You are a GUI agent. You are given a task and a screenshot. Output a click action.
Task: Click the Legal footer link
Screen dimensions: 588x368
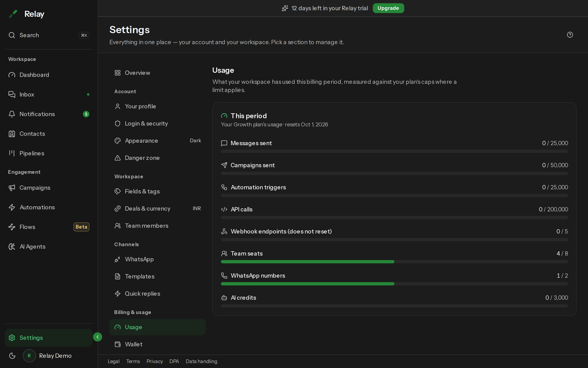[x=114, y=361]
